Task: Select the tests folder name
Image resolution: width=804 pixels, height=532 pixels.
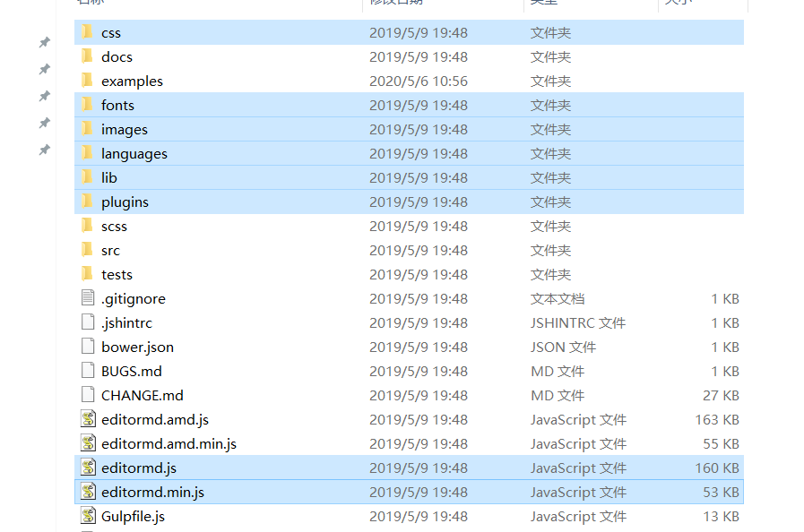Action: [117, 274]
